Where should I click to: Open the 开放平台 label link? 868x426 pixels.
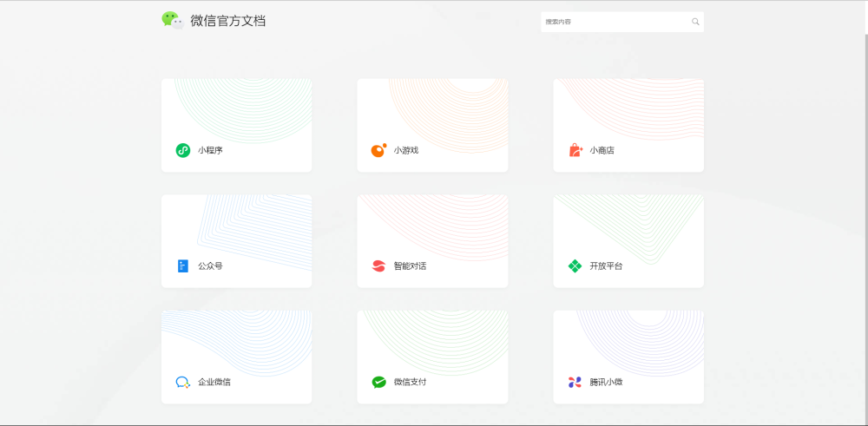coord(606,266)
